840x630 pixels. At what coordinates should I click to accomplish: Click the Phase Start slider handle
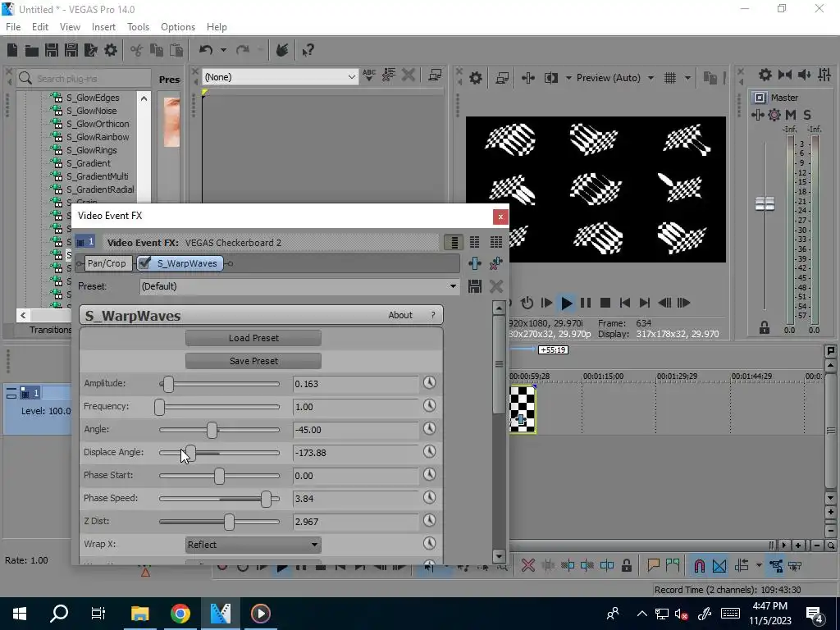219,476
